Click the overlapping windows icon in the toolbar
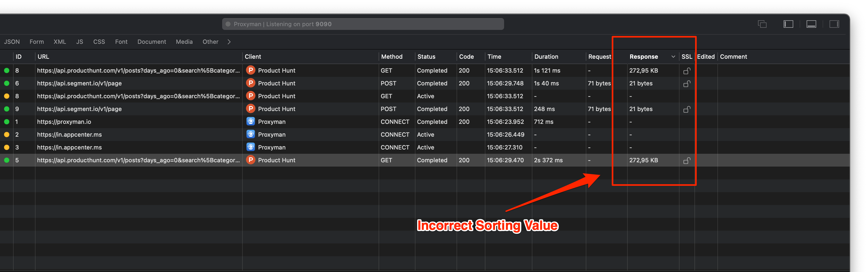The height and width of the screenshot is (272, 868). coord(762,24)
